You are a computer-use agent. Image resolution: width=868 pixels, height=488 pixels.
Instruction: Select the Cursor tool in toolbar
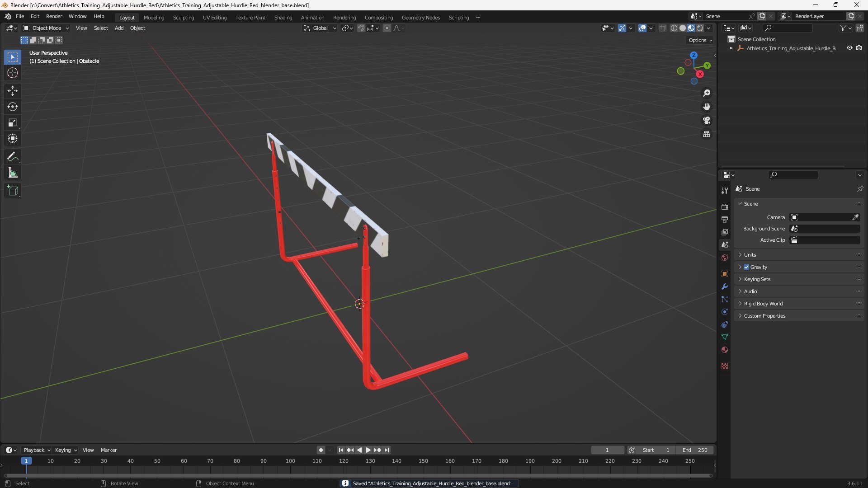pos(12,73)
